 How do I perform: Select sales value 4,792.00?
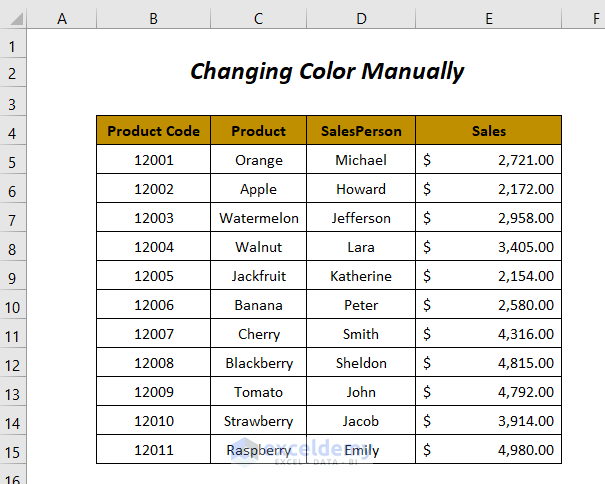(x=489, y=391)
